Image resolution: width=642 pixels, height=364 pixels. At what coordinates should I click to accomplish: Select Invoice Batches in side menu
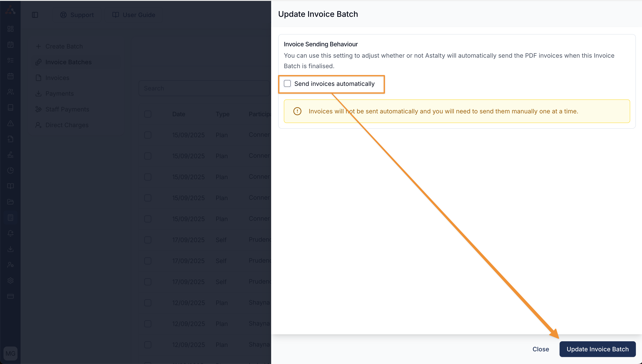68,62
